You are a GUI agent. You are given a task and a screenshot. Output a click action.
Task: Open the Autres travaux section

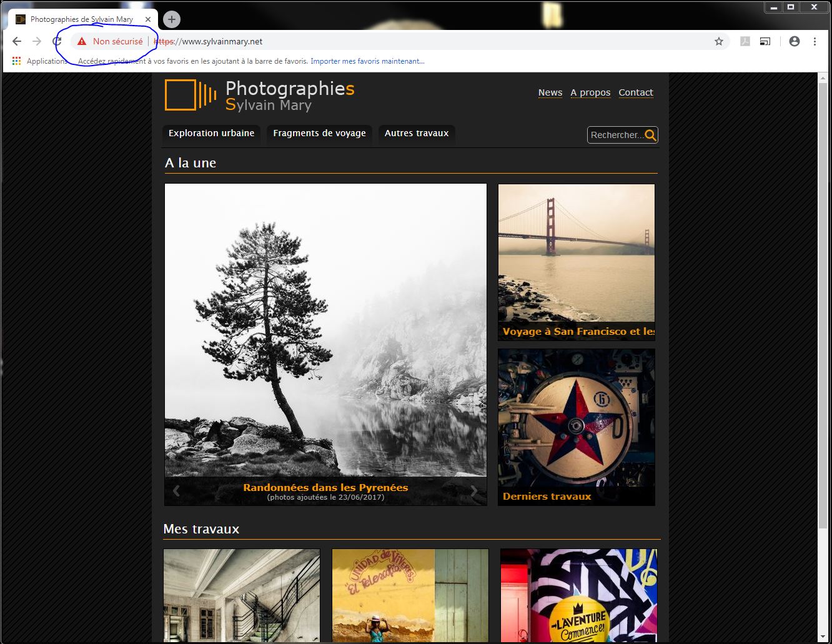417,133
